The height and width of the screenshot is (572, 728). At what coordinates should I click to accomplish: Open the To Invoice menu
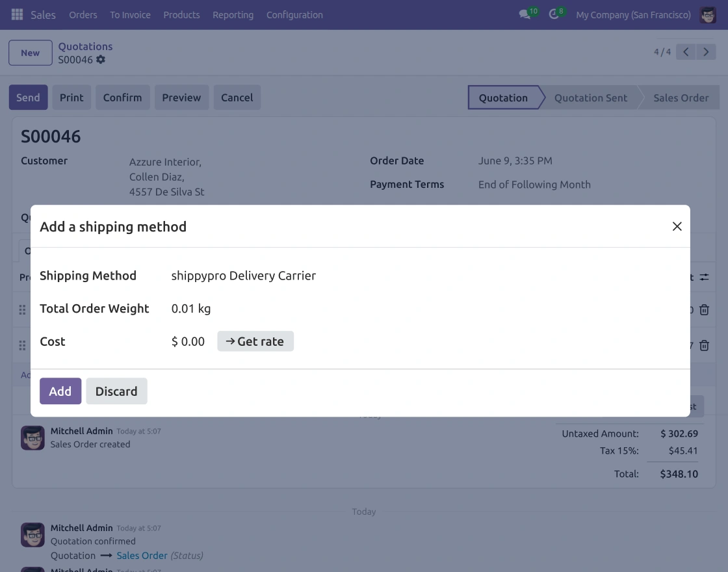tap(130, 15)
